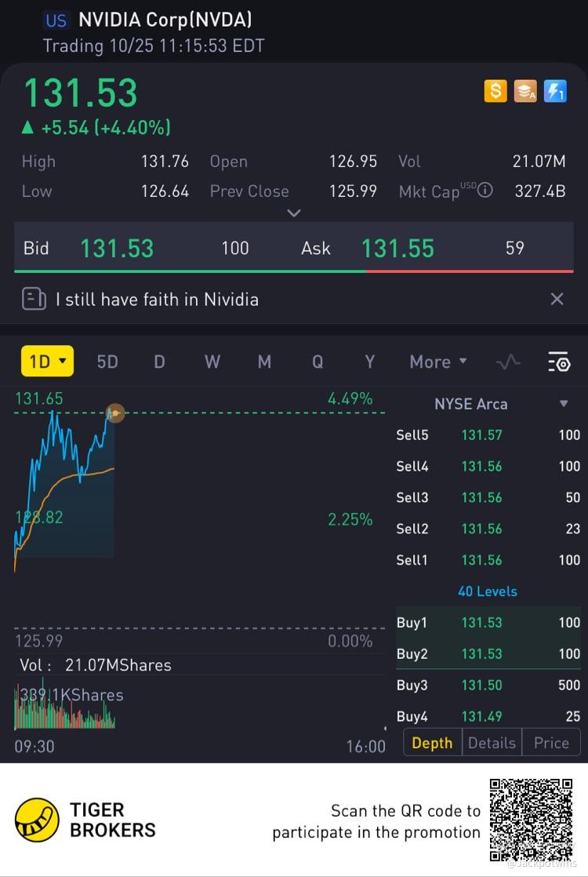Viewport: 588px width, 877px height.
Task: Tap the Tiger Brokers logo
Action: coord(37,820)
